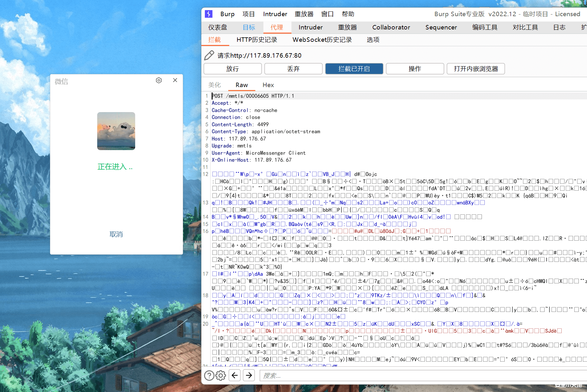
Task: Forward the request with 放行
Action: tap(232, 69)
